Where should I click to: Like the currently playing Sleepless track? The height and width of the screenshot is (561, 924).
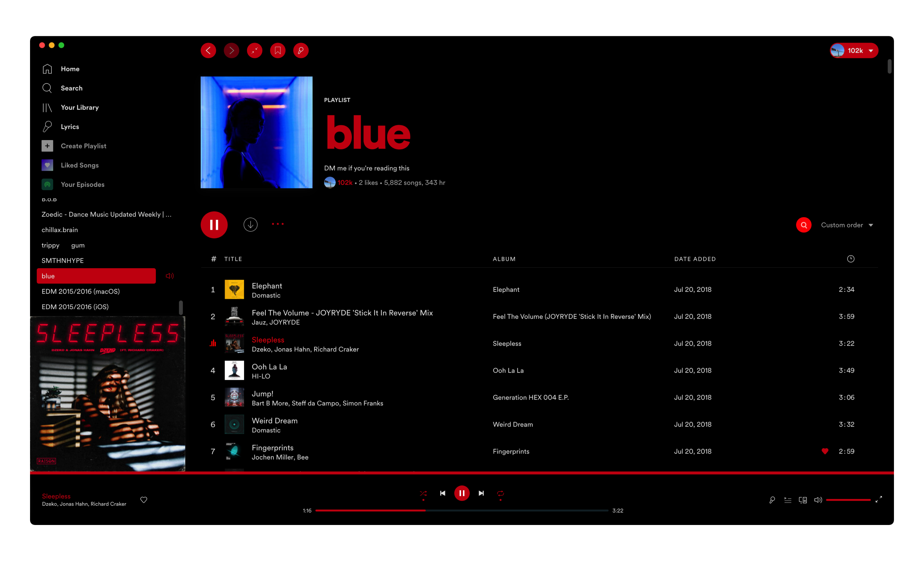click(x=144, y=500)
